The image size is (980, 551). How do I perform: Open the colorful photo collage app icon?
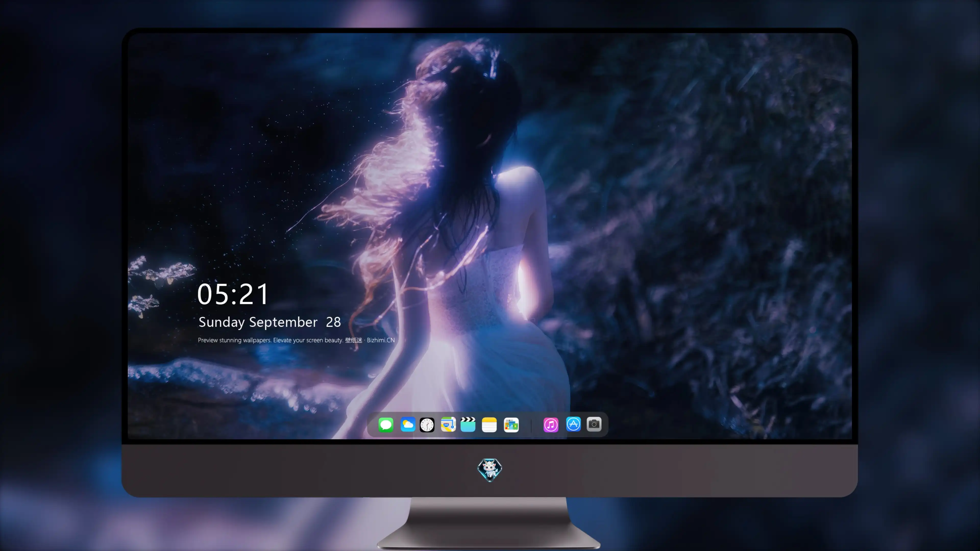click(x=511, y=424)
